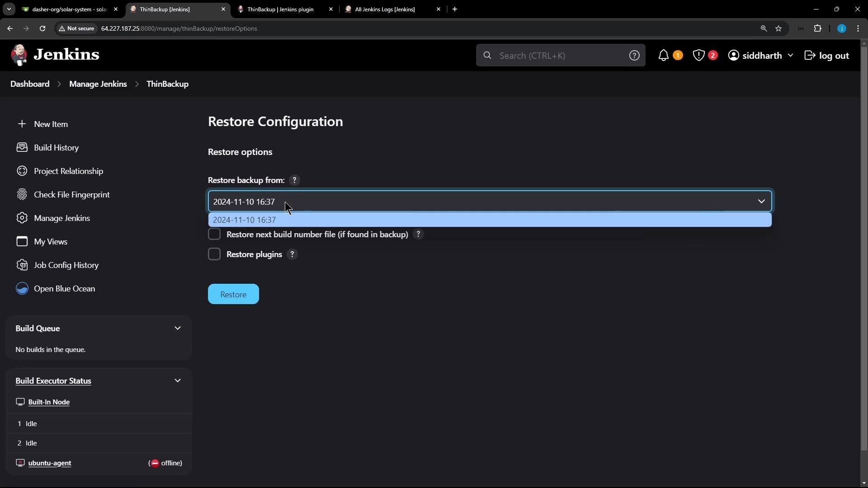Viewport: 868px width, 488px height.
Task: Collapse the Build Executor Status panel
Action: point(178,380)
